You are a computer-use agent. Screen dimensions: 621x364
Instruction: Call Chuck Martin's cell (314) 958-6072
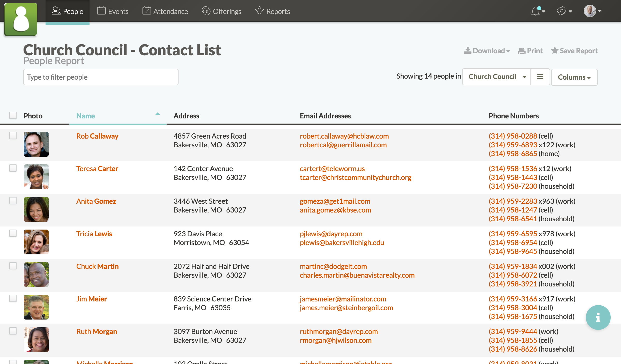tap(513, 275)
